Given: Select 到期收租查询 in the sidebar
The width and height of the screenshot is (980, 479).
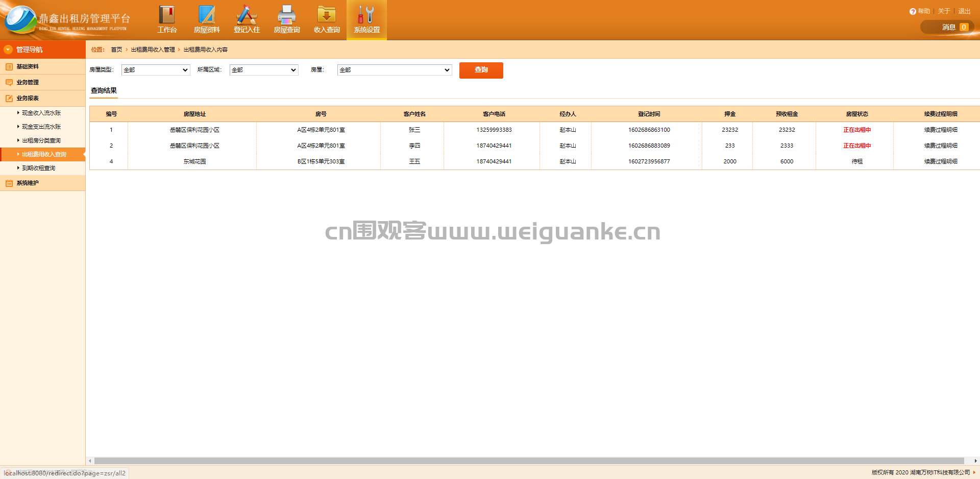Looking at the screenshot, I should [39, 168].
